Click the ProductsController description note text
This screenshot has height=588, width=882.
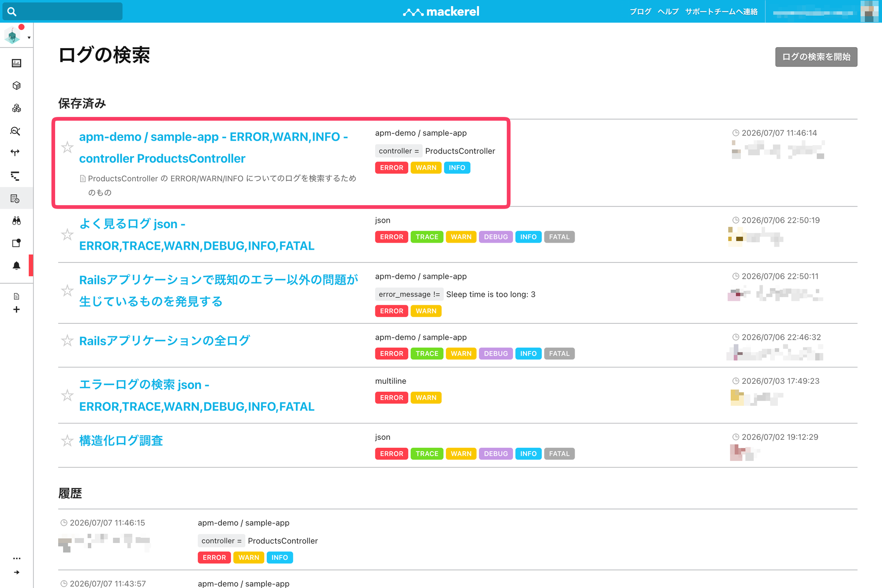[218, 185]
